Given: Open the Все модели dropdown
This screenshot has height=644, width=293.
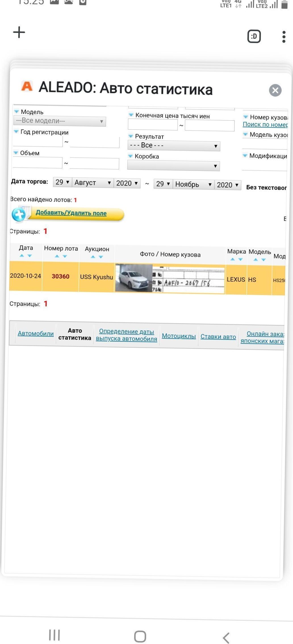Looking at the screenshot, I should (x=60, y=121).
